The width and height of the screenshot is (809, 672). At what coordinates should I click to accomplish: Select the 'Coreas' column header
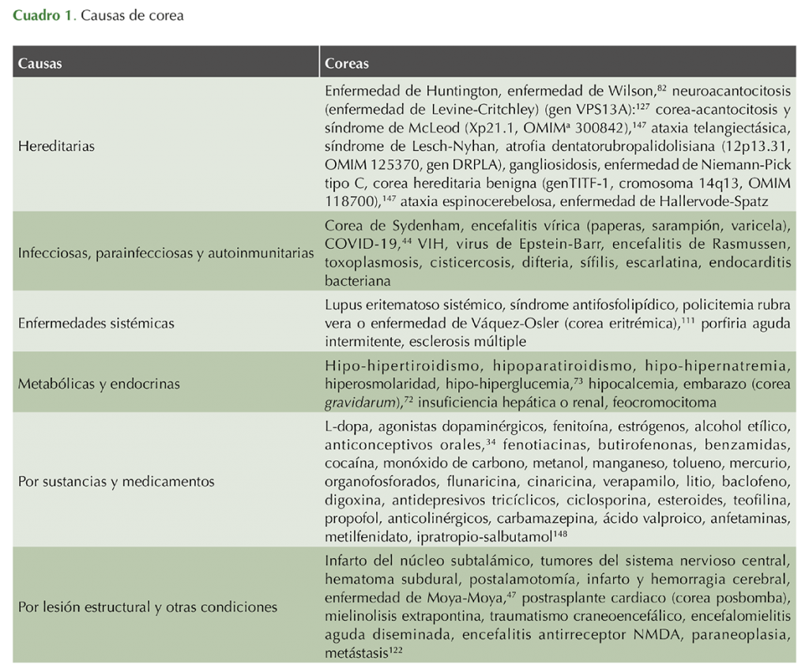[347, 63]
